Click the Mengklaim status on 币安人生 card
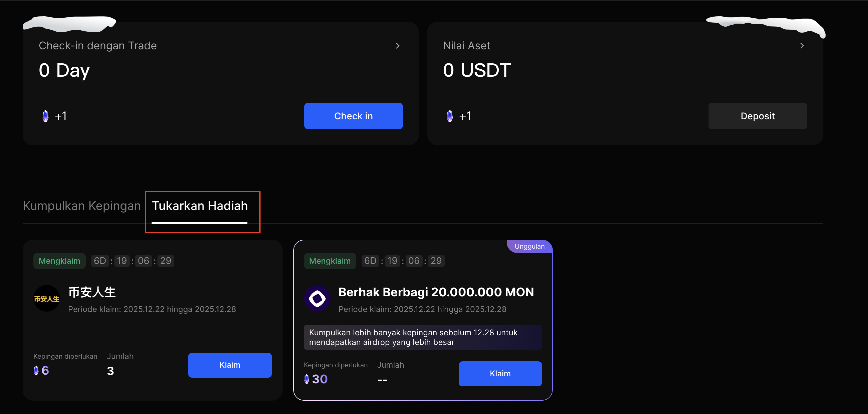The width and height of the screenshot is (868, 414). coord(59,261)
